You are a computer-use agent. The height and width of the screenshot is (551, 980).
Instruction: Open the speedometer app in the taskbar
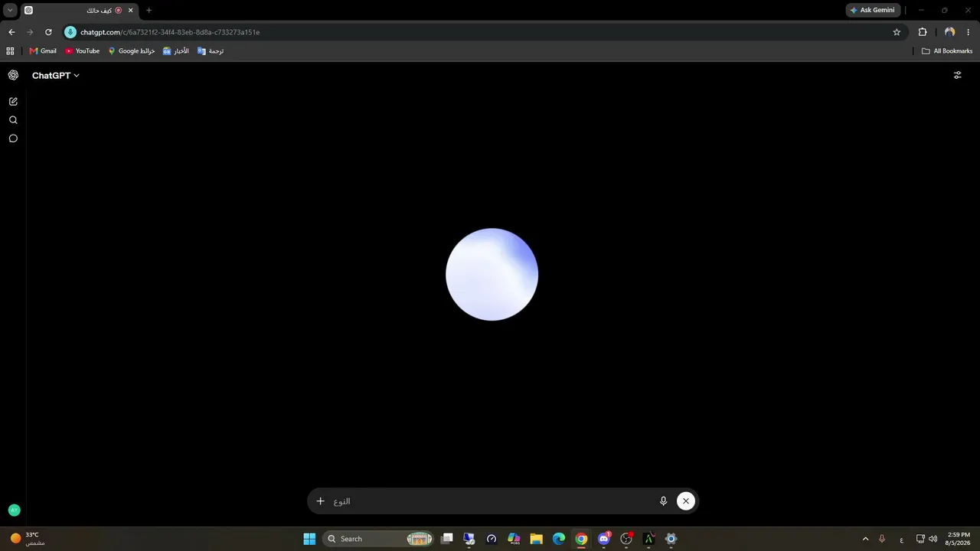(x=492, y=539)
